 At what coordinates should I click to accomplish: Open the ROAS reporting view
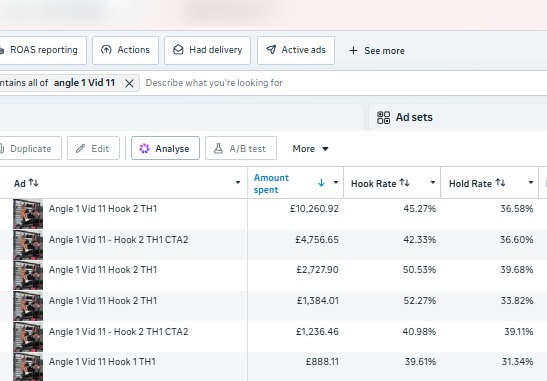[42, 50]
